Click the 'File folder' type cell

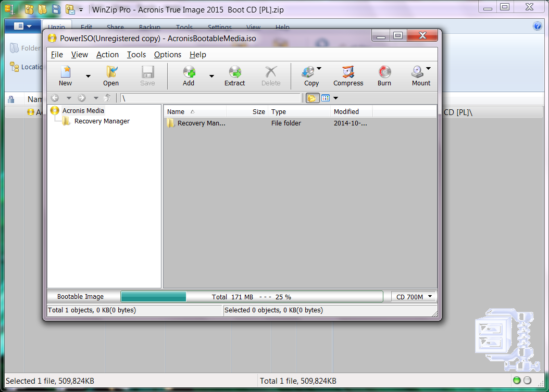pyautogui.click(x=286, y=123)
